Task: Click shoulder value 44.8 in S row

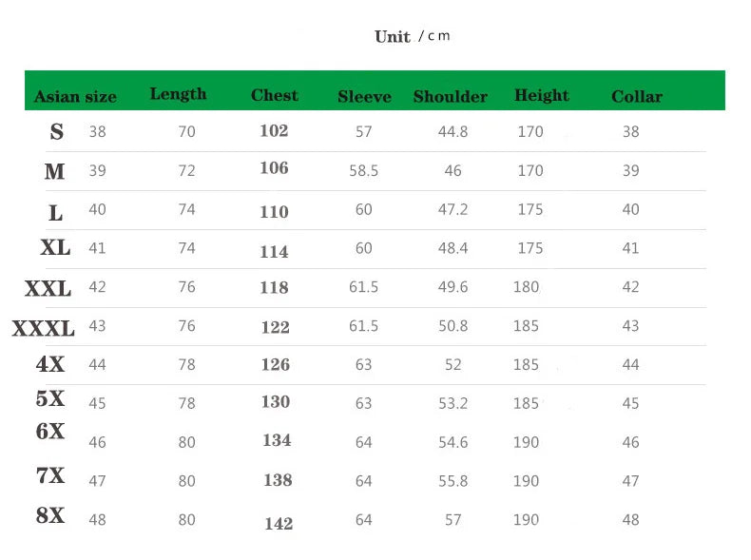Action: [x=453, y=132]
